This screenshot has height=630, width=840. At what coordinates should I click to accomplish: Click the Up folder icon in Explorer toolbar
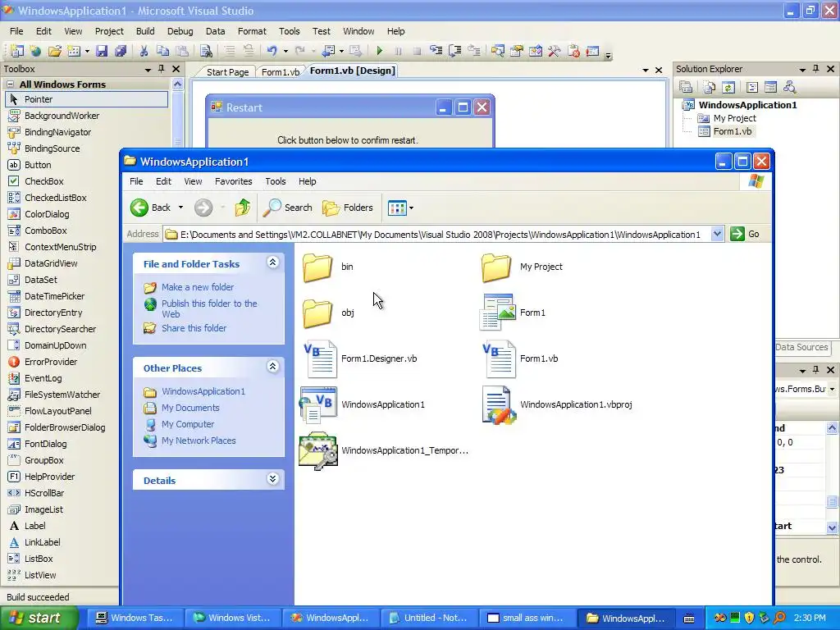243,208
